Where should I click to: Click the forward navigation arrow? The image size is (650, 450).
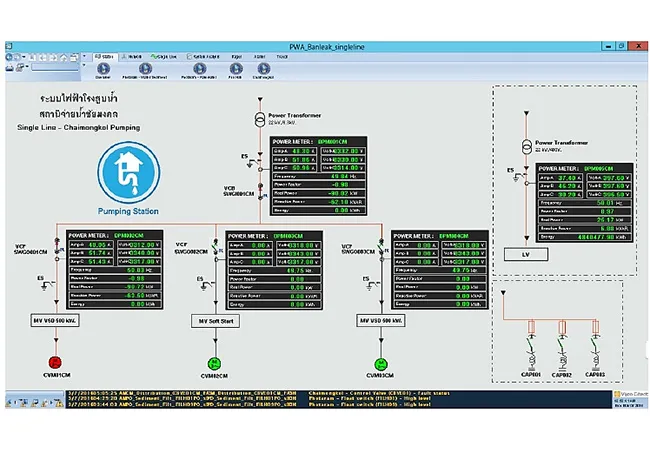pyautogui.click(x=17, y=58)
